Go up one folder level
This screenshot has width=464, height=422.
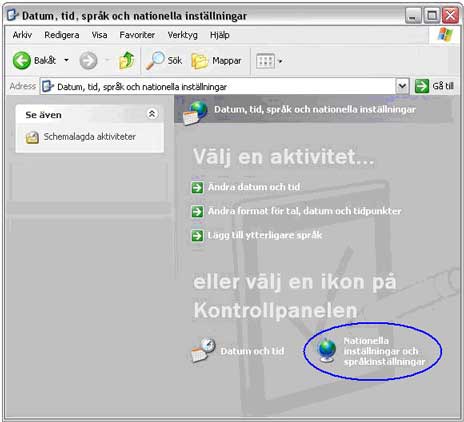point(127,60)
